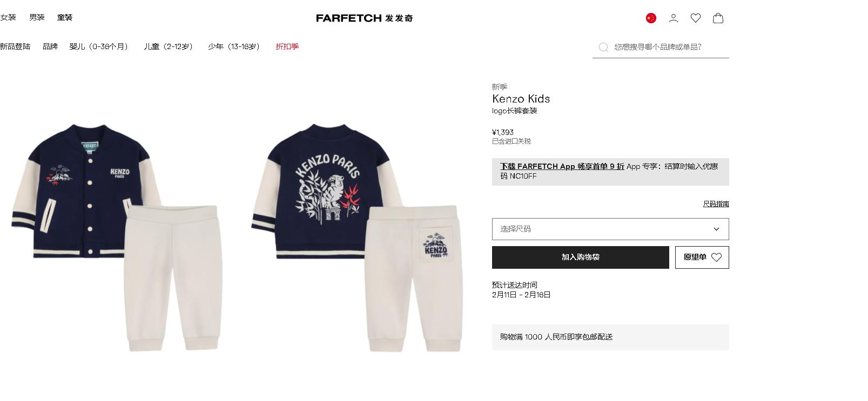Open the jacket back view image
Screen dimensions: 868x401
pyautogui.click(x=356, y=237)
